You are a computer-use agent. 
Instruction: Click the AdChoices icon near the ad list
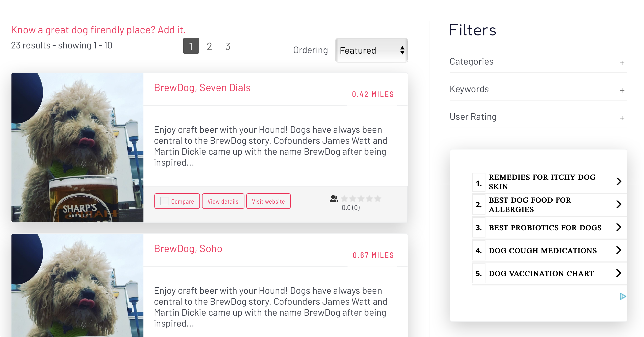click(x=623, y=296)
